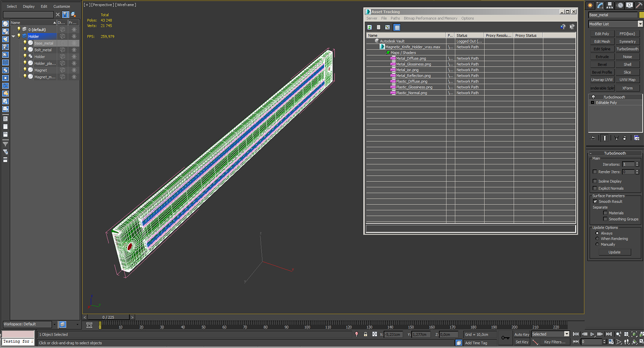Open the Asset Tracking Server menu
644x348 pixels.
pyautogui.click(x=372, y=18)
